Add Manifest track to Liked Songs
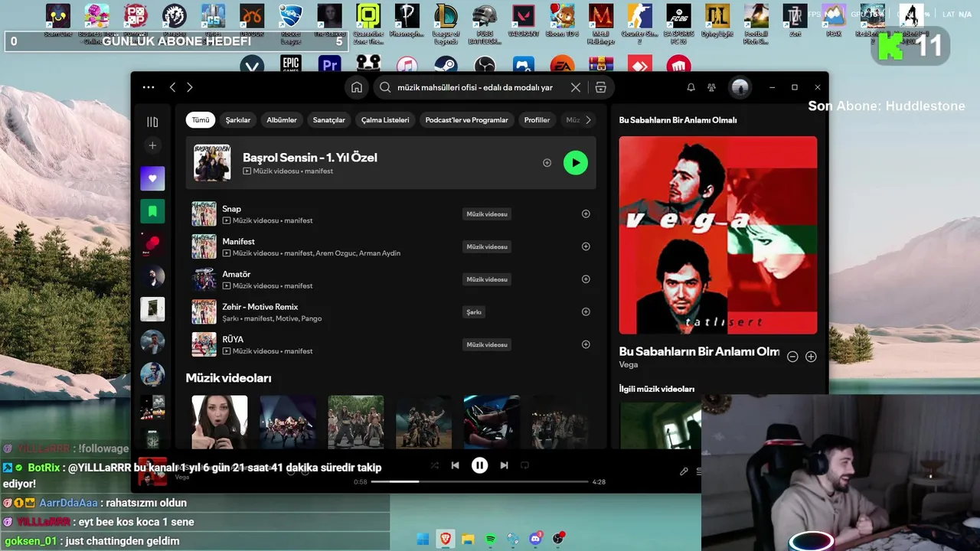 586,246
